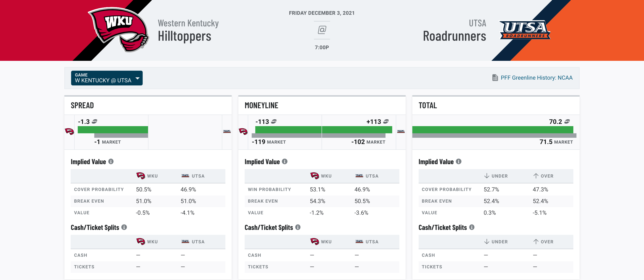Click the UTSA logo right of spread bar
Screen dimensions: 644x280
click(x=227, y=132)
